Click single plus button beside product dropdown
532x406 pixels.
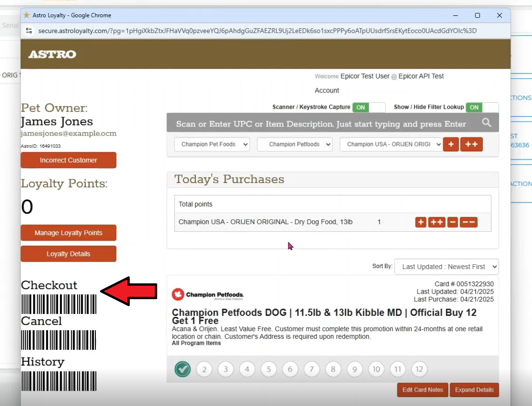click(x=451, y=144)
